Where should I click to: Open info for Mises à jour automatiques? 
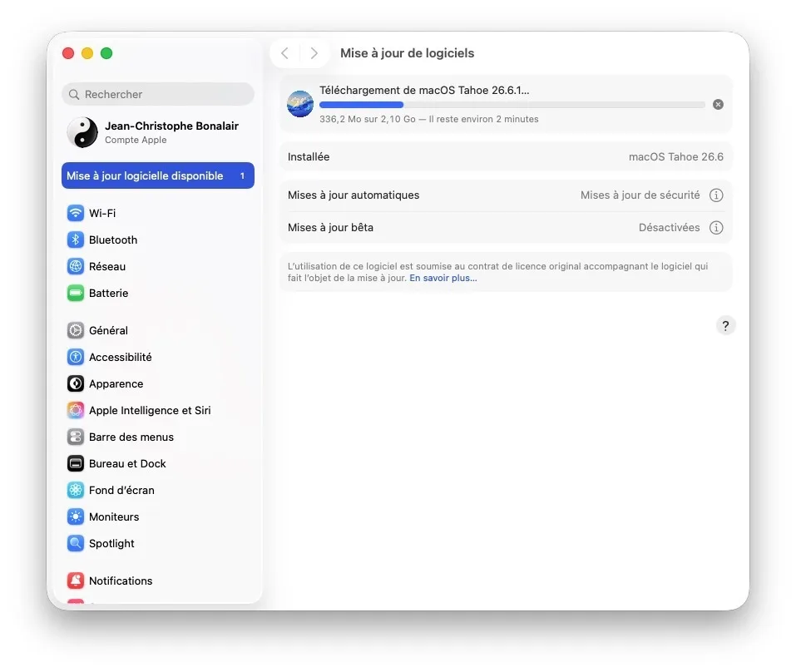click(716, 195)
